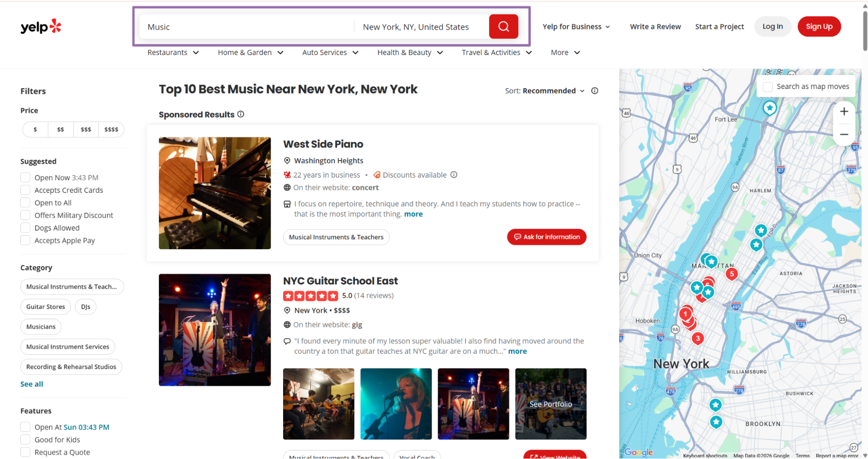
Task: Click the speech bubble icon by the NYC Guitar review
Action: click(287, 341)
